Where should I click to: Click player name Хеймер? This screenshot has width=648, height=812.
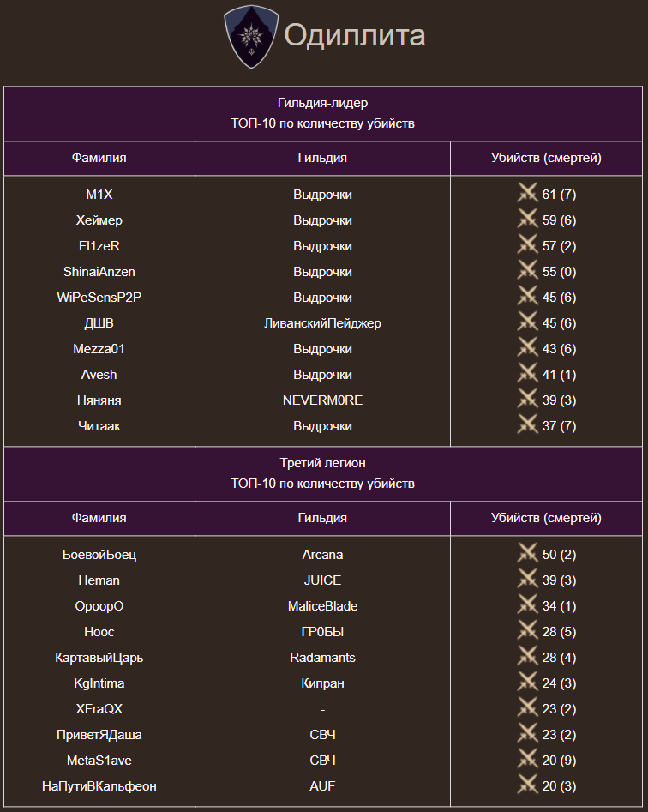coord(99,220)
